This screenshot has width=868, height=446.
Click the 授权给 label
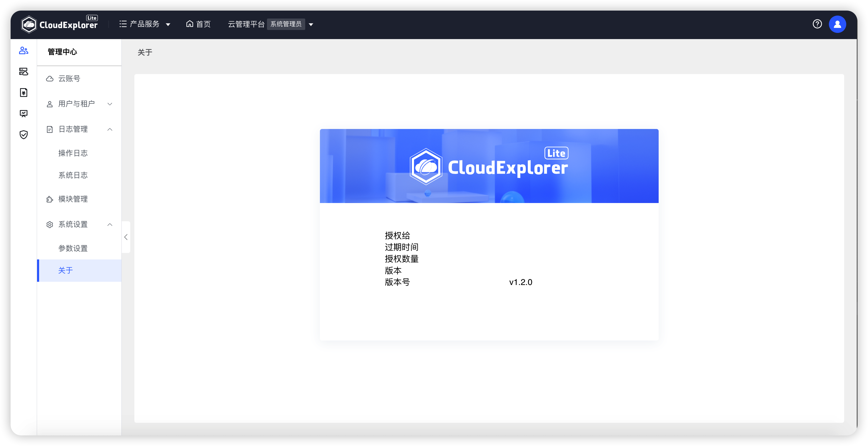(x=397, y=235)
